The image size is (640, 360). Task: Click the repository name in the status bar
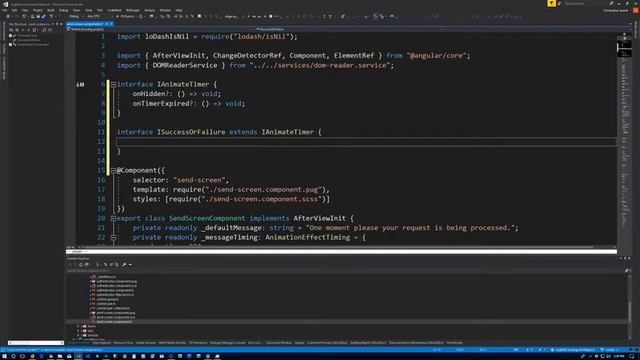point(573,350)
